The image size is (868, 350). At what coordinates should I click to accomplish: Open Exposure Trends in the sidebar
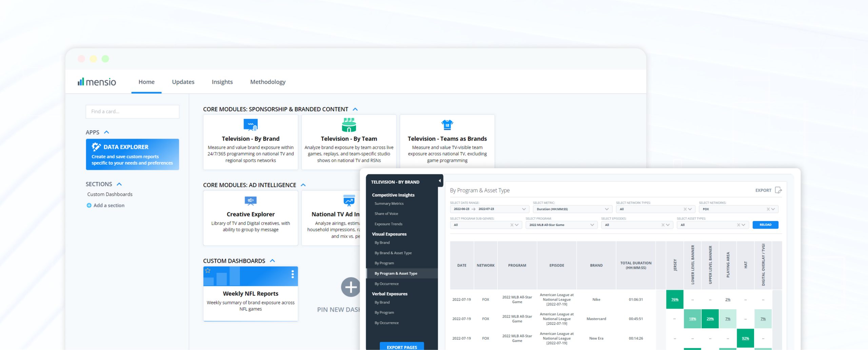(x=388, y=224)
